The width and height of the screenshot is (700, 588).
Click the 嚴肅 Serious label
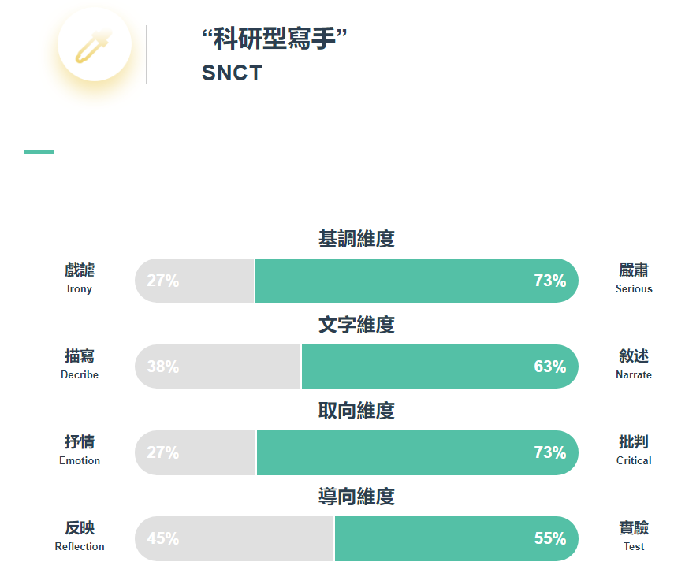point(634,278)
